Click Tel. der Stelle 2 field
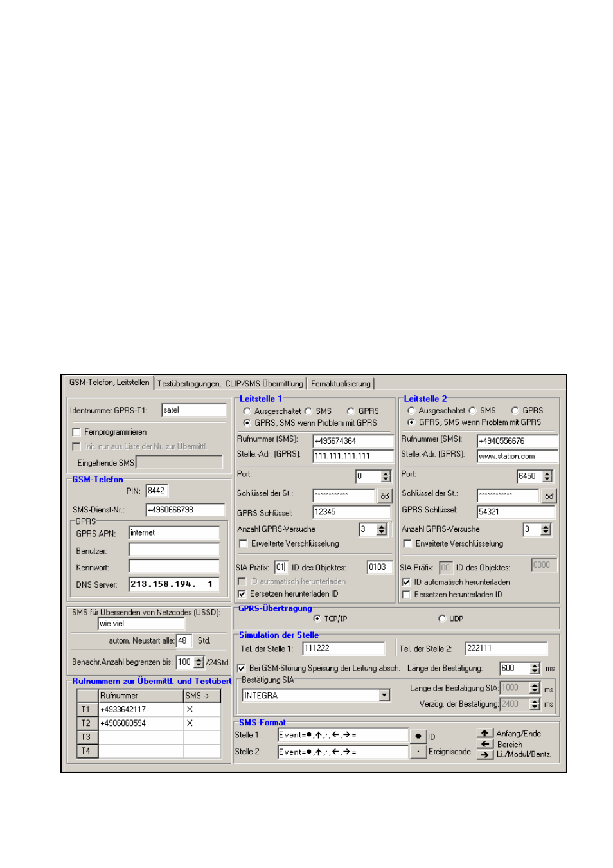 [506, 648]
